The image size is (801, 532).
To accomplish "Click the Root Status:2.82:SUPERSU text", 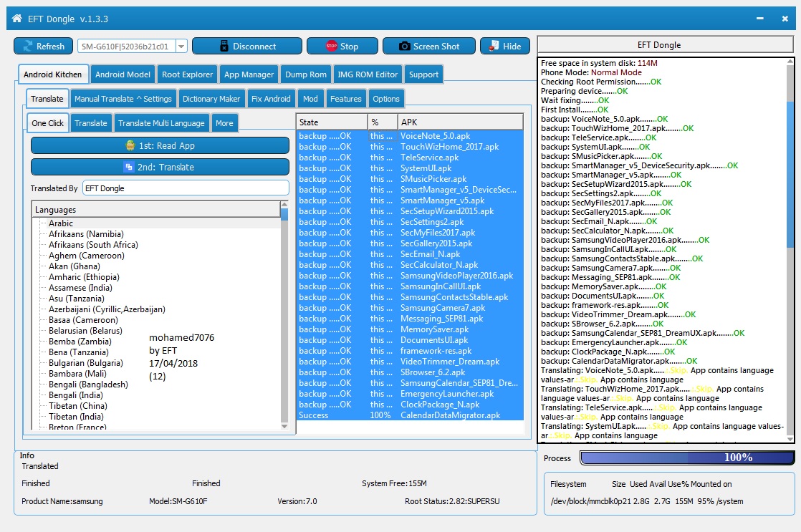I will (452, 501).
